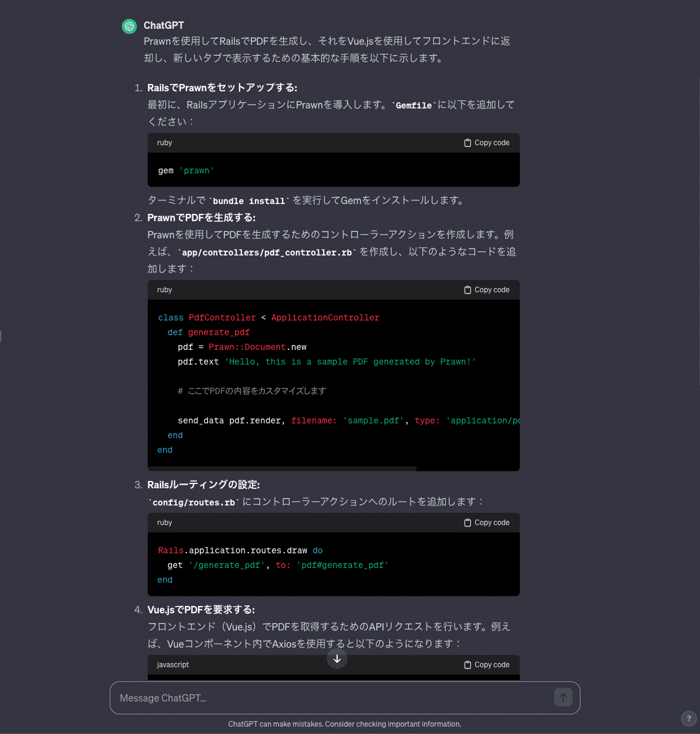The image size is (700, 734).
Task: Click the inline code 'bundle install'
Action: 249,201
